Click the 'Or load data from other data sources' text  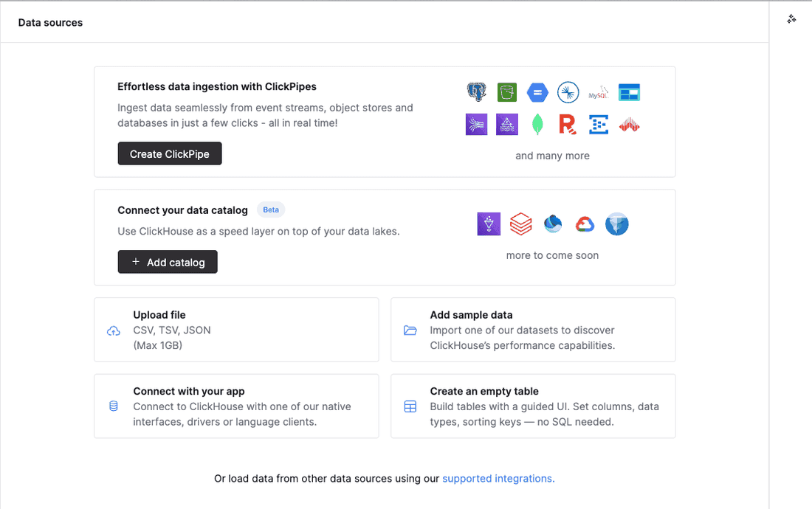327,479
